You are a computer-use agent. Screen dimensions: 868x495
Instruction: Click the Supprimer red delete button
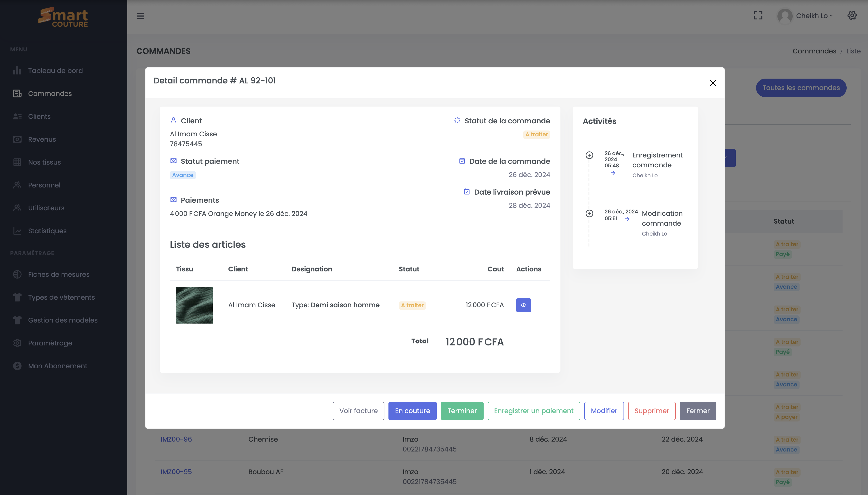pyautogui.click(x=652, y=411)
